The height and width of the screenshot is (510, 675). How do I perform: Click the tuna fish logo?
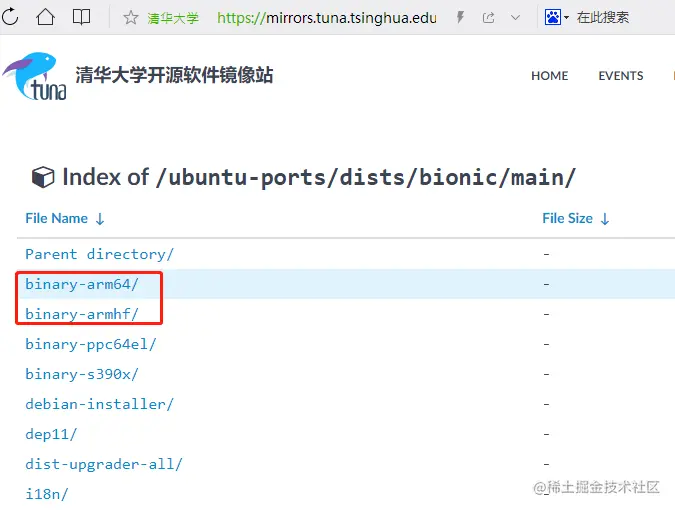click(x=35, y=76)
